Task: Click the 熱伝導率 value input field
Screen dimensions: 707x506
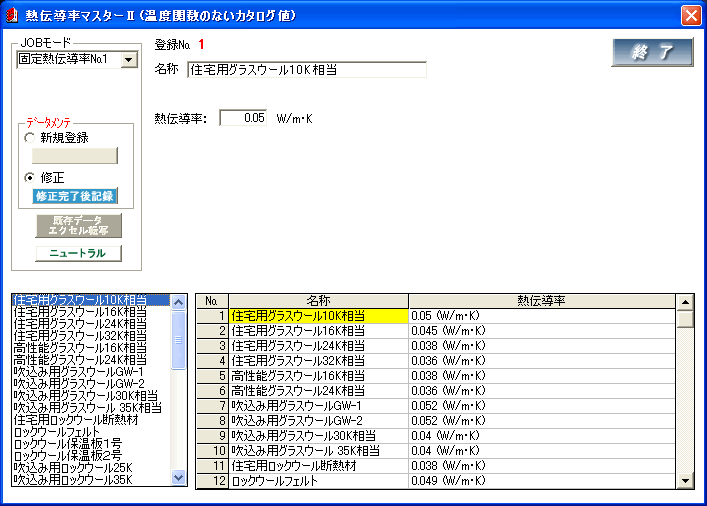Action: click(243, 118)
